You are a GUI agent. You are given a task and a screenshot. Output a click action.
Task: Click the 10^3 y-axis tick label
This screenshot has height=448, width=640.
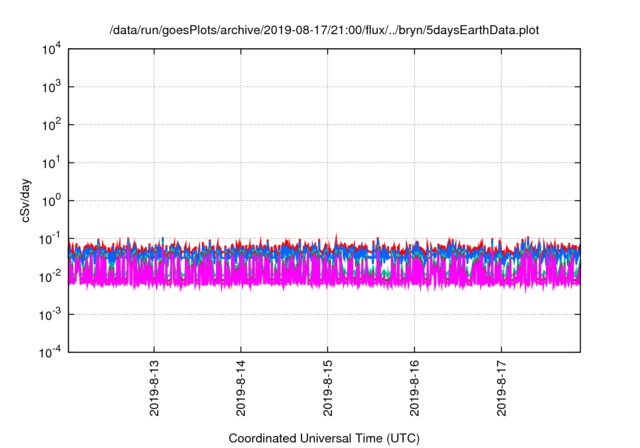(51, 87)
